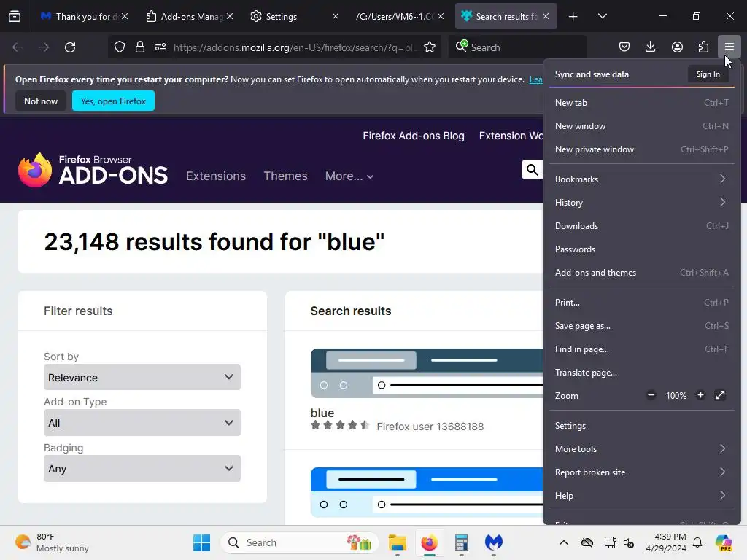Viewport: 747px width, 560px height.
Task: Open Calculator from taskbar
Action: tap(461, 542)
